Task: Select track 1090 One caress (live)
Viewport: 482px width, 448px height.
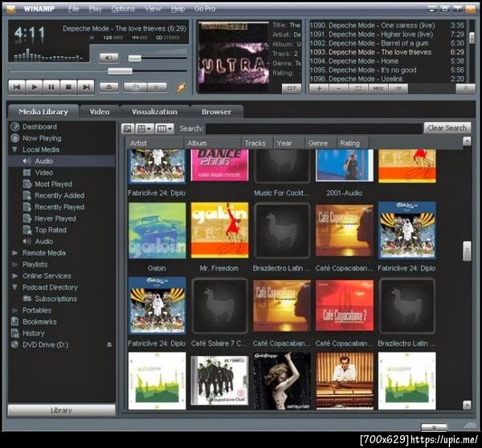Action: point(387,26)
